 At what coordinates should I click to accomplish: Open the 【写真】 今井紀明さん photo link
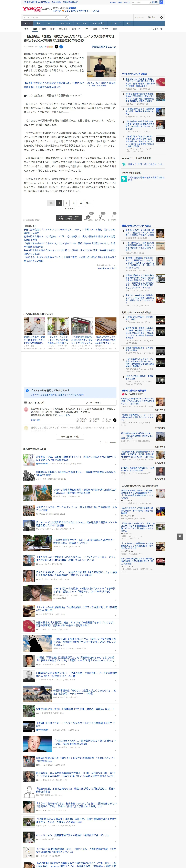54,85
